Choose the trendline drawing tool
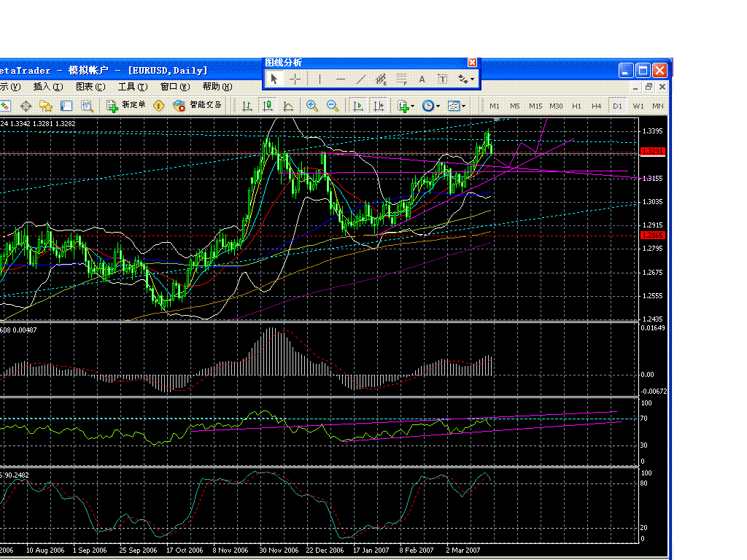The height and width of the screenshot is (560, 747). 360,79
